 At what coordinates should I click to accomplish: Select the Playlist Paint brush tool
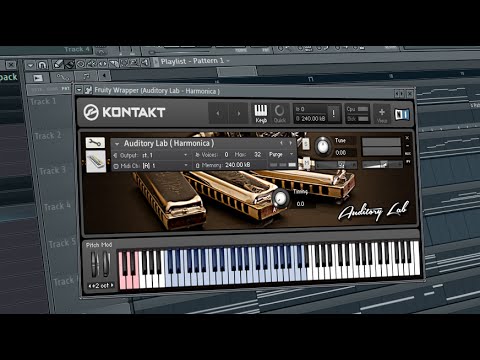(69, 64)
